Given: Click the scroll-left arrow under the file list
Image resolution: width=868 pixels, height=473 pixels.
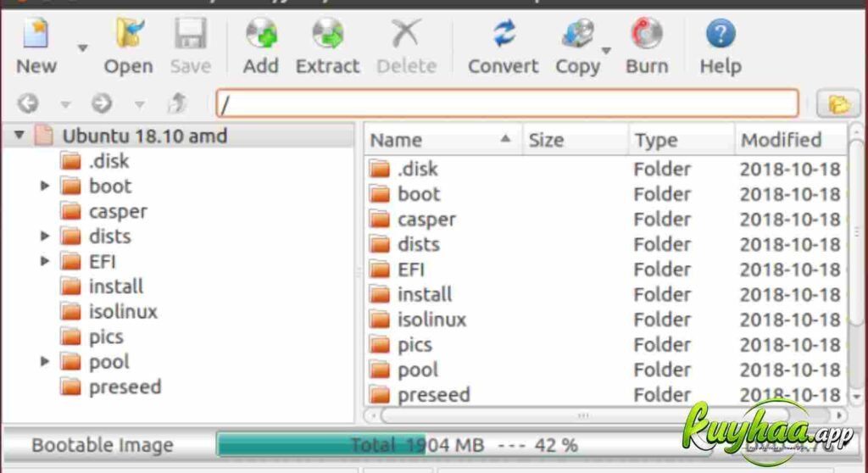Looking at the screenshot, I should 373,415.
